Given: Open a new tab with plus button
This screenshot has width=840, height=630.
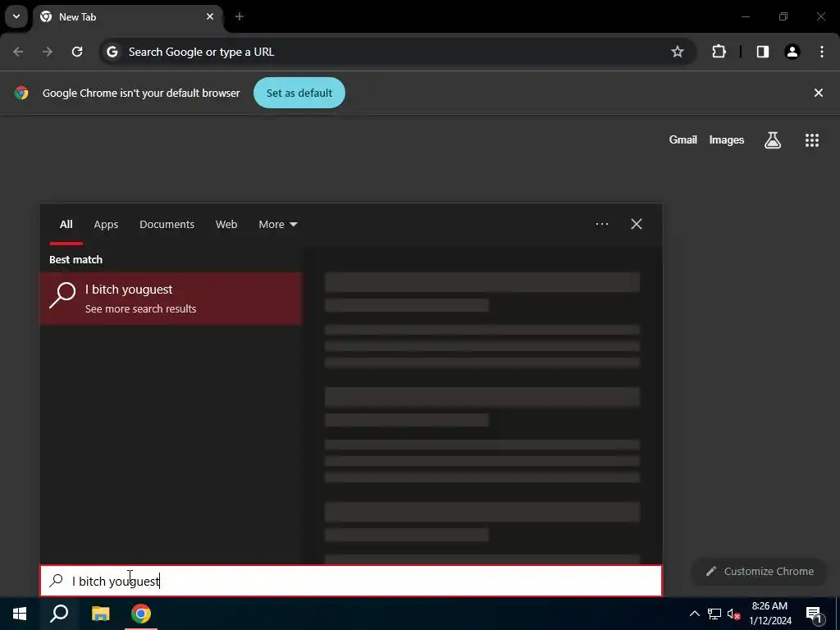Looking at the screenshot, I should pyautogui.click(x=240, y=16).
